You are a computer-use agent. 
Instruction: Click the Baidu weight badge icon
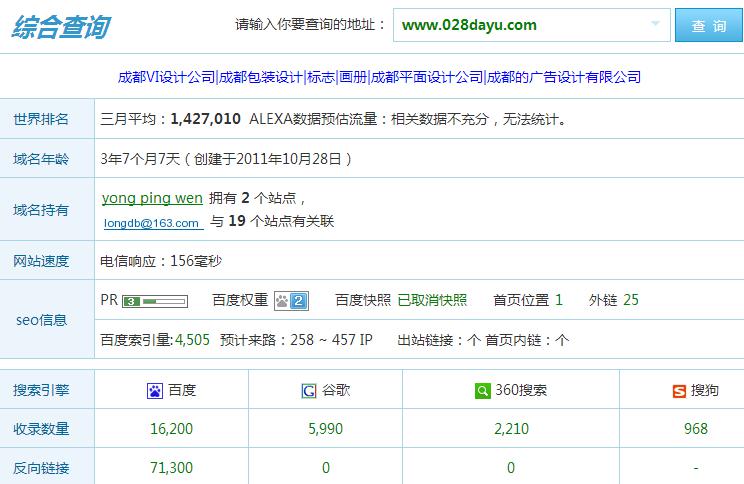click(x=290, y=300)
